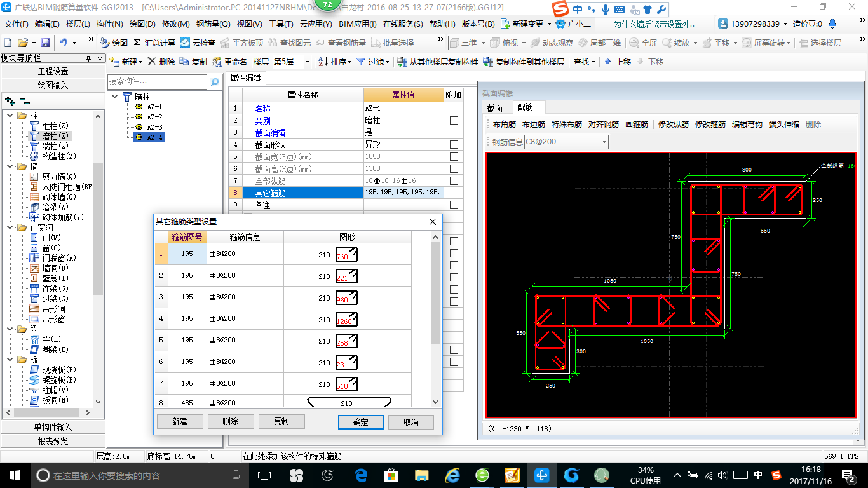The image size is (868, 488).
Task: Click 布角筋 in section editor toolbar
Action: 505,125
